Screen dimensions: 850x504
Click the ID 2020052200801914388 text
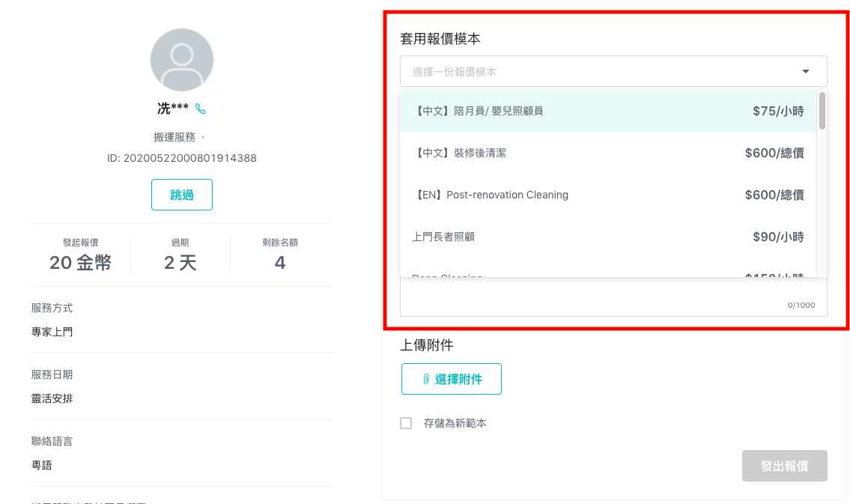coord(181,158)
